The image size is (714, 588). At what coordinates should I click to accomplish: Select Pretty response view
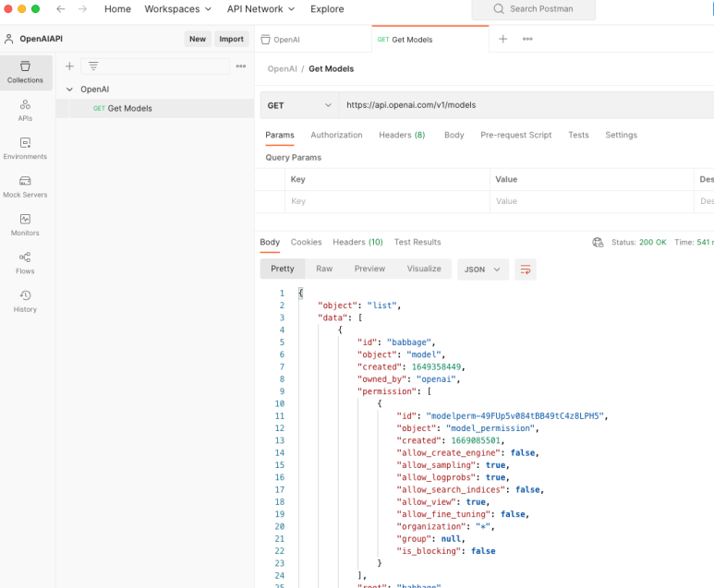[x=283, y=269]
